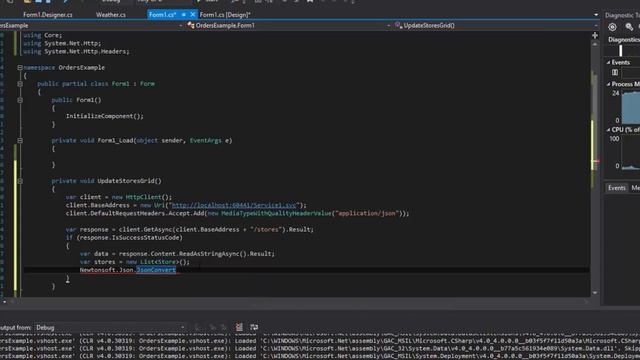
Task: Click the editor scroll down arrow
Action: 595,293
